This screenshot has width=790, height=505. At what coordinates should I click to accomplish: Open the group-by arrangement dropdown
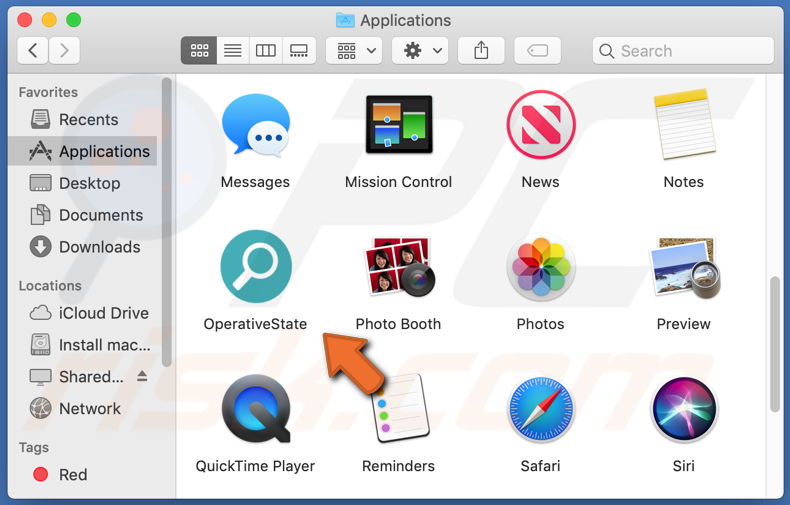click(354, 50)
